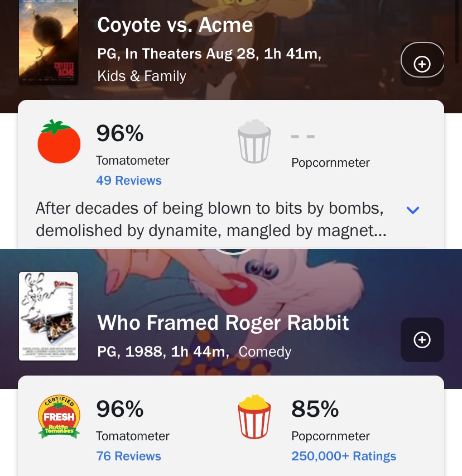The height and width of the screenshot is (476, 462).
Task: Open Coyote vs. Acme poster thumbnail
Action: pyautogui.click(x=49, y=42)
